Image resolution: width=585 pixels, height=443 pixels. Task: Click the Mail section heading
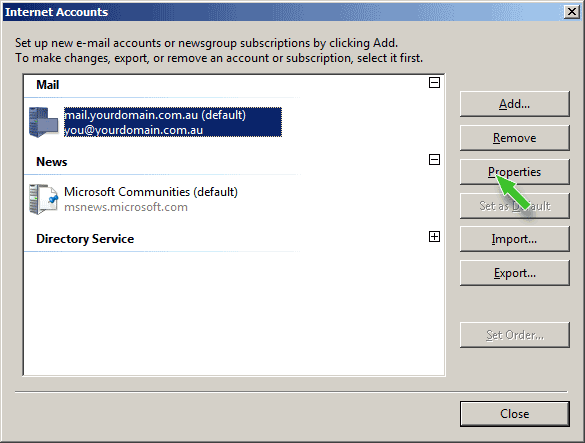click(x=47, y=85)
